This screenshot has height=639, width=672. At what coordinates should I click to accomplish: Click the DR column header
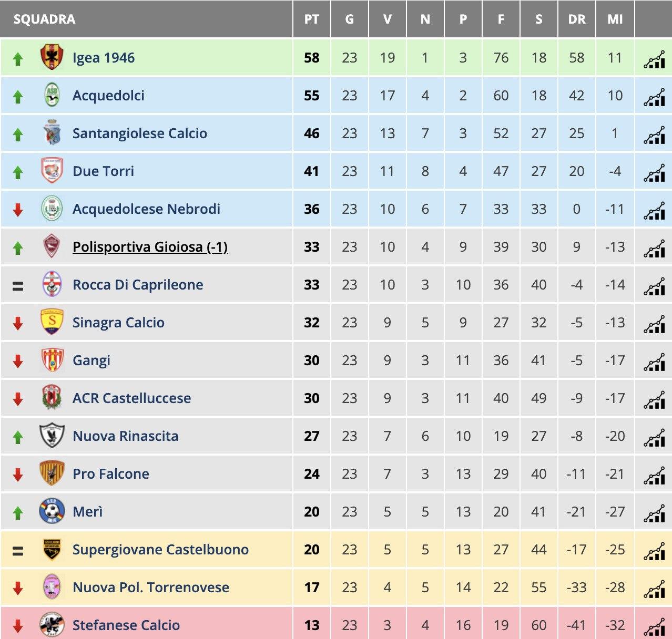coord(577,19)
